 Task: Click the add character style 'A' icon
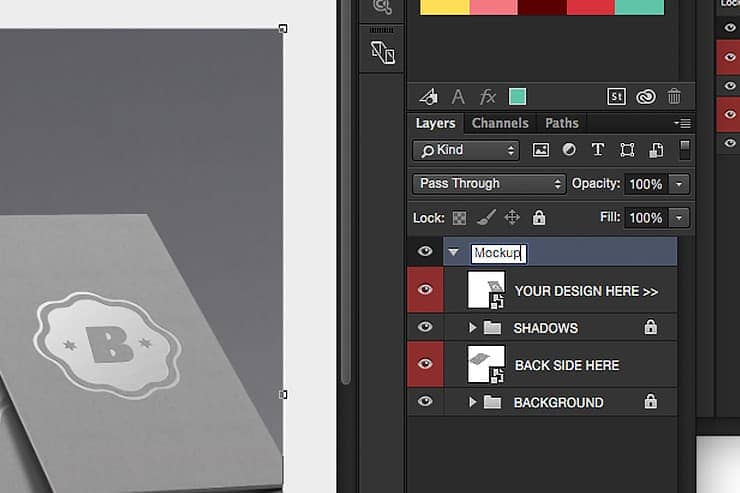pyautogui.click(x=458, y=97)
